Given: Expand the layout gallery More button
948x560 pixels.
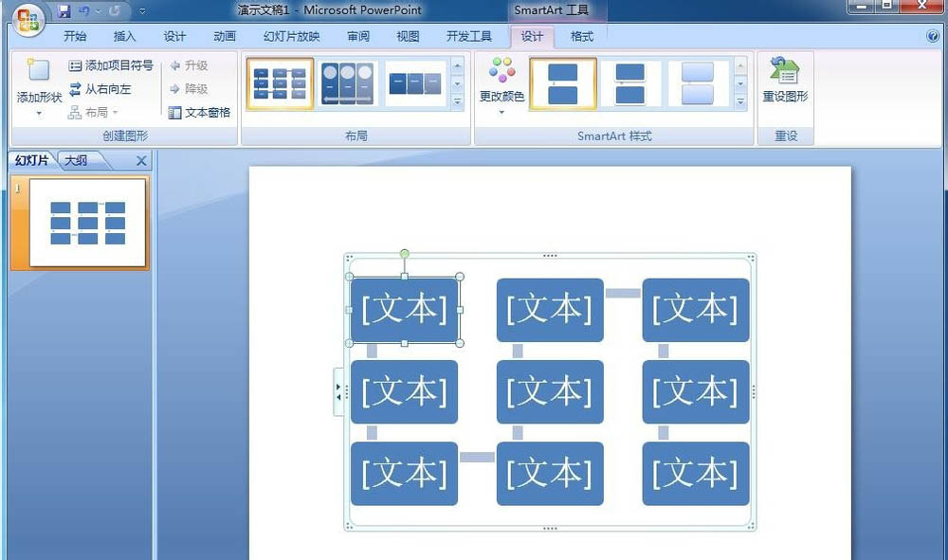Looking at the screenshot, I should [458, 101].
